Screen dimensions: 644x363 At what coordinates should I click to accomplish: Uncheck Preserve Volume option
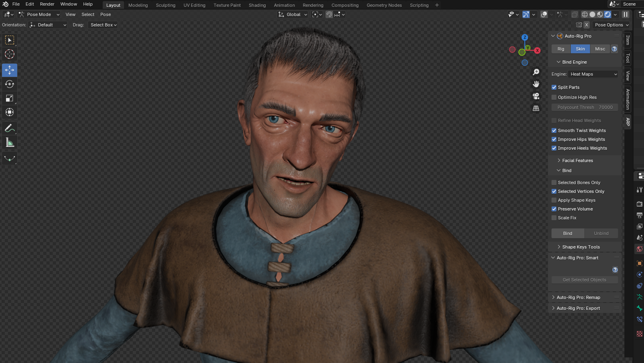click(554, 209)
